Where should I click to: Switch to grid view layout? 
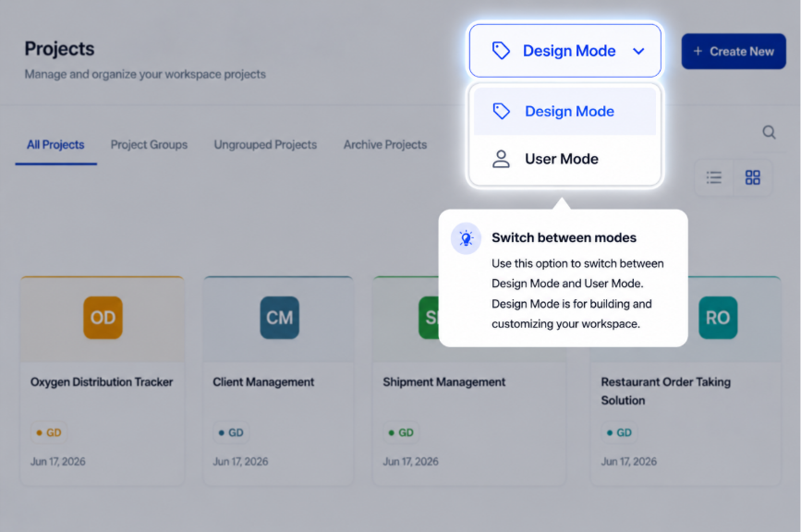coord(752,177)
